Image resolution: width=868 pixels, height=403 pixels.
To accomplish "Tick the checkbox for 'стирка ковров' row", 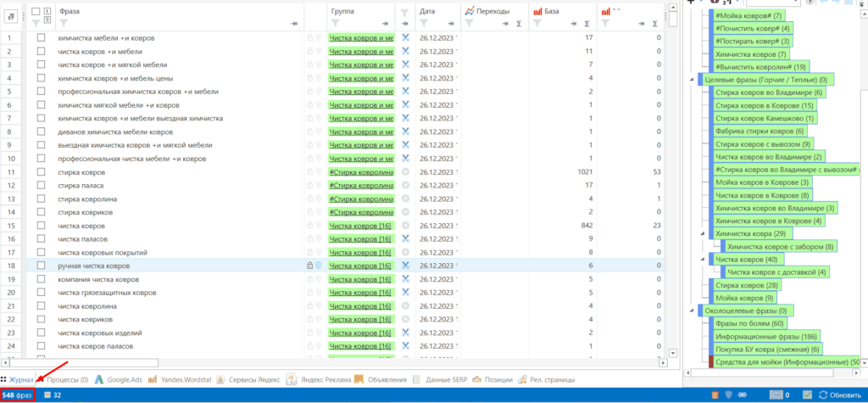I will [41, 172].
